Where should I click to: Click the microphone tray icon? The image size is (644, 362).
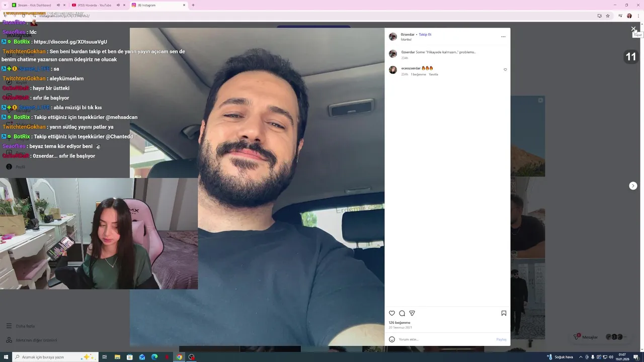[593, 357]
